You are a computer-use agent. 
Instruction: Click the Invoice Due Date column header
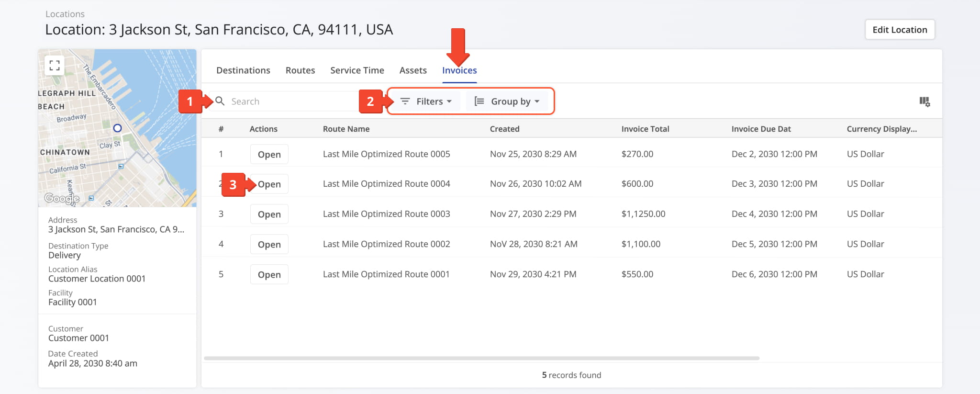pyautogui.click(x=761, y=129)
